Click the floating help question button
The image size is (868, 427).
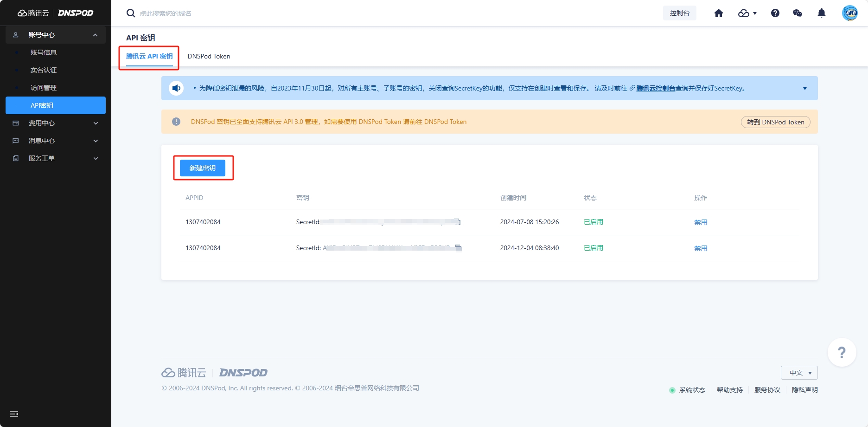pos(841,353)
